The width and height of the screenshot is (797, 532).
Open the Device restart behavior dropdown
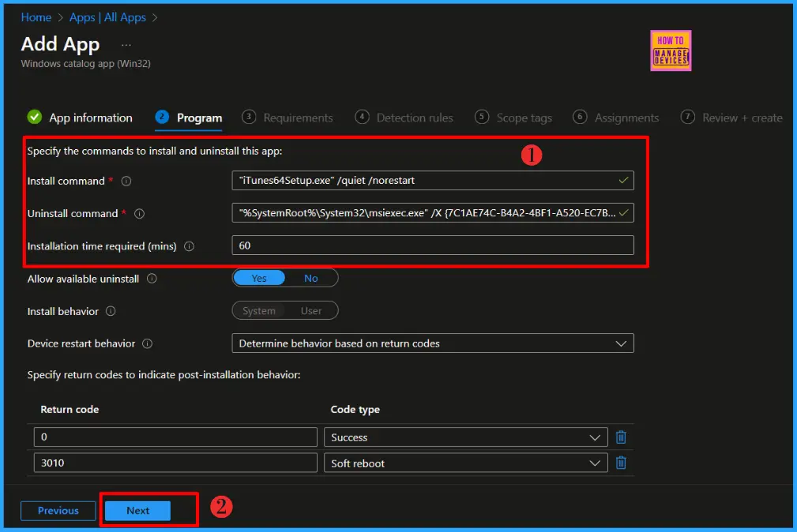coord(433,343)
